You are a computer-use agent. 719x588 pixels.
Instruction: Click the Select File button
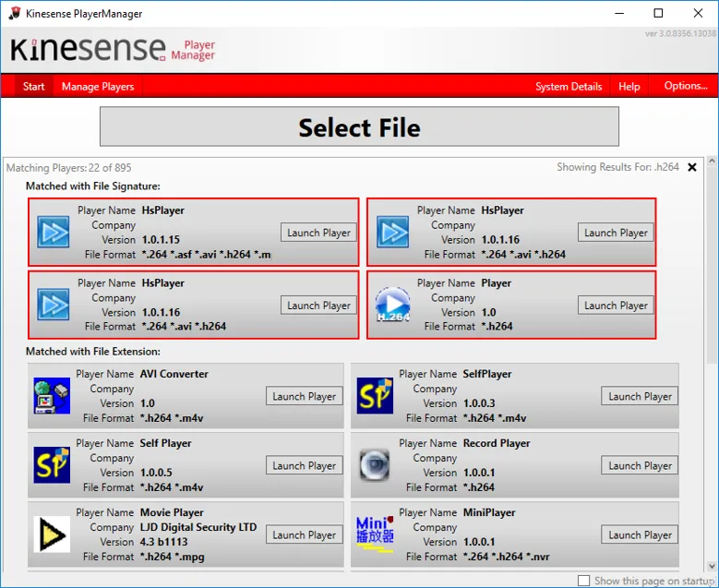tap(360, 126)
